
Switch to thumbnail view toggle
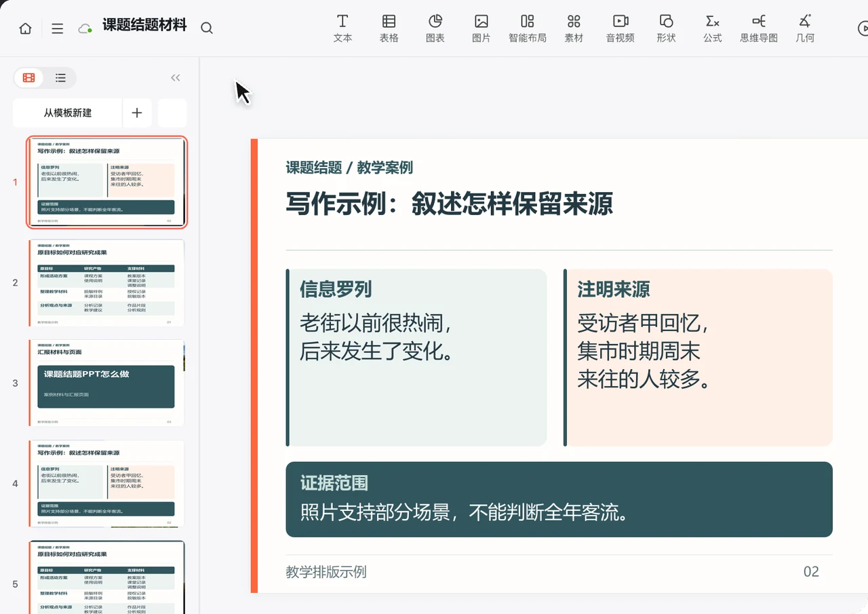[x=28, y=78]
